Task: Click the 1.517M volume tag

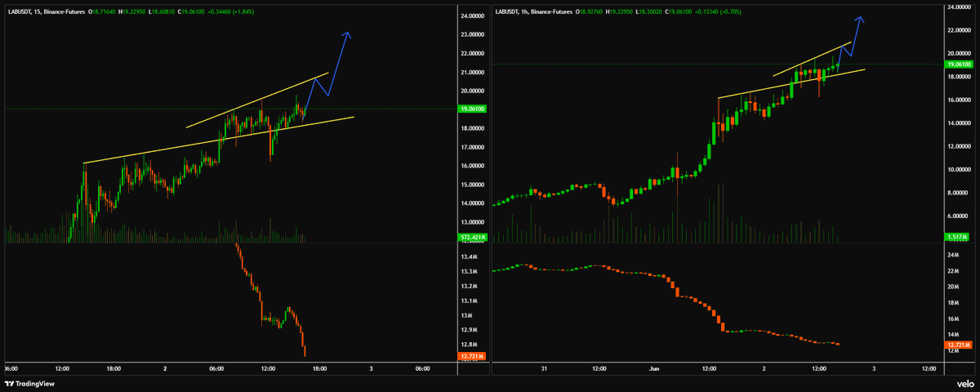Action: pos(956,238)
